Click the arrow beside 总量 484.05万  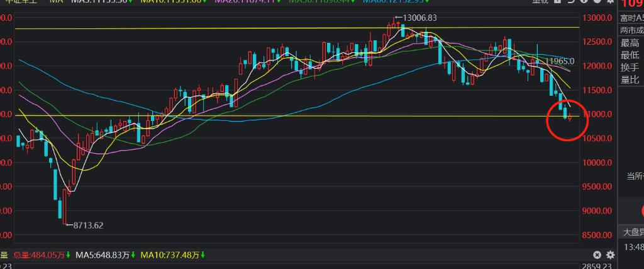tap(68, 255)
